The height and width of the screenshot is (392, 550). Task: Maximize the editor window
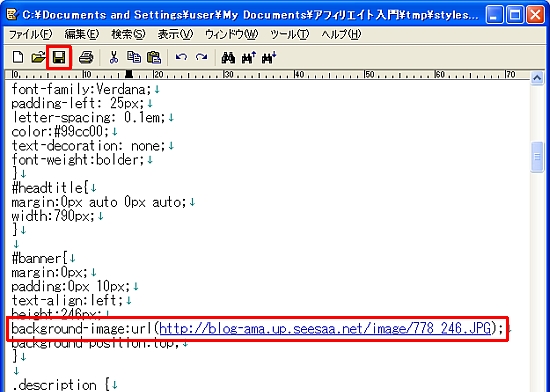(x=515, y=15)
